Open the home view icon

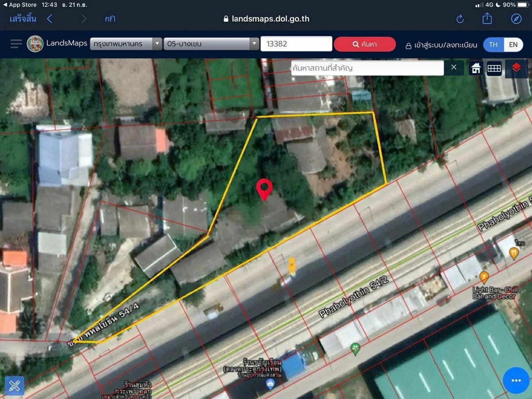475,68
